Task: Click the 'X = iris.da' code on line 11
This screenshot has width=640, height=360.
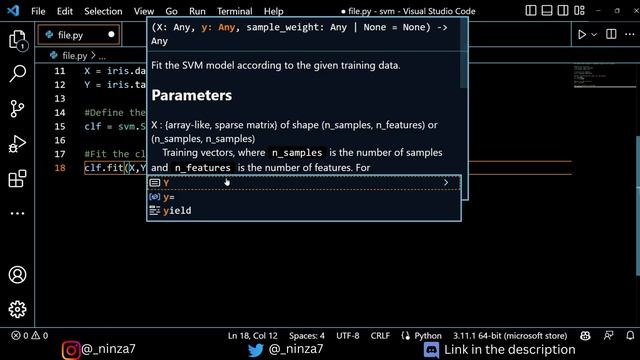Action: pyautogui.click(x=115, y=71)
